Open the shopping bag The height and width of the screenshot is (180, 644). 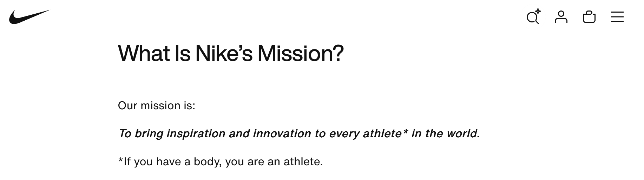589,17
